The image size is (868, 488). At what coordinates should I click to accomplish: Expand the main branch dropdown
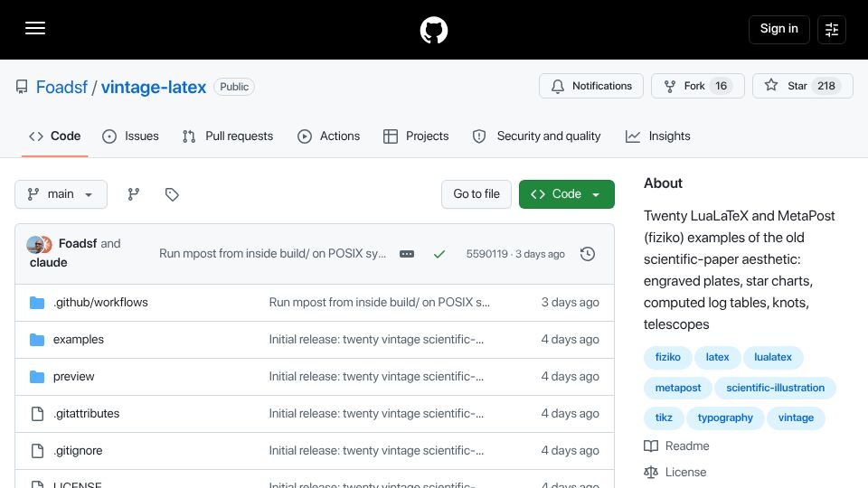61,194
